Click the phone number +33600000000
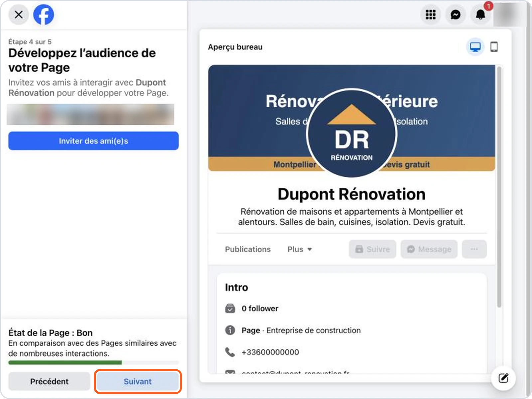This screenshot has width=532, height=399. (x=270, y=352)
